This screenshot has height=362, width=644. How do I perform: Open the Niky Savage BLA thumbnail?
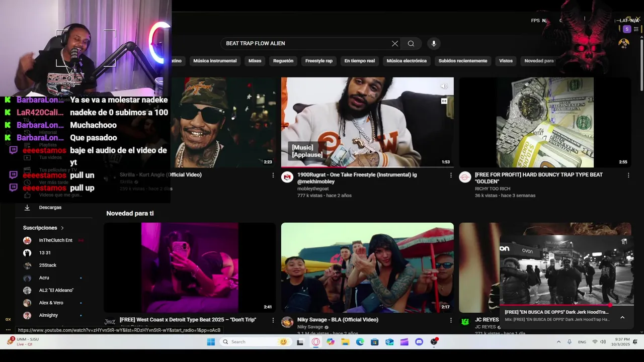tap(367, 267)
